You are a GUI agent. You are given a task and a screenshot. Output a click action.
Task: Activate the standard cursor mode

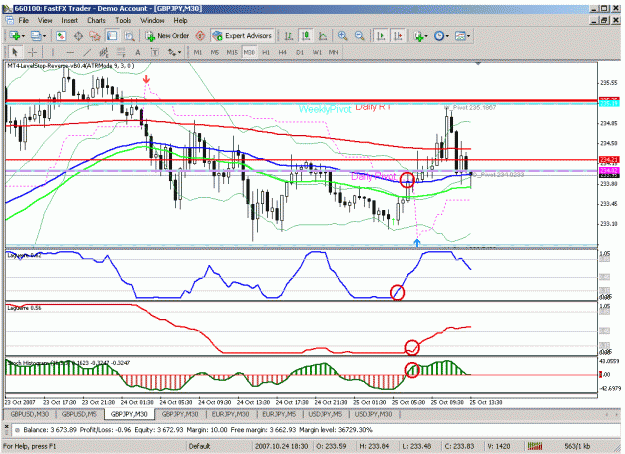tap(15, 52)
